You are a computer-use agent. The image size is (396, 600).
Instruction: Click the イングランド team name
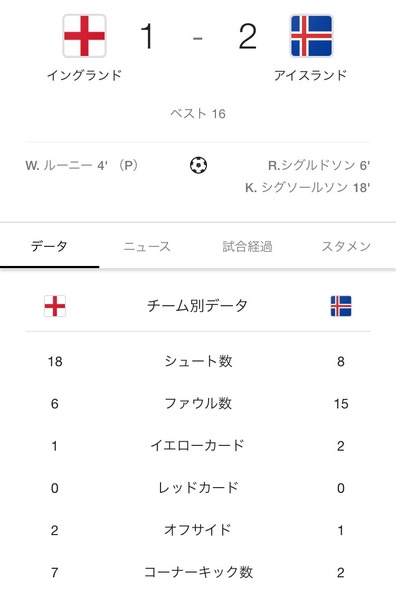point(84,75)
